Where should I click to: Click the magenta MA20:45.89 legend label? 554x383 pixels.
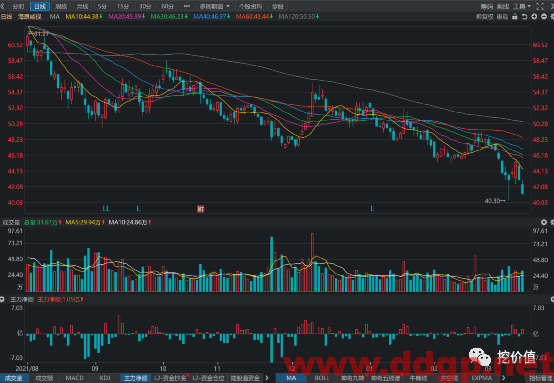126,16
